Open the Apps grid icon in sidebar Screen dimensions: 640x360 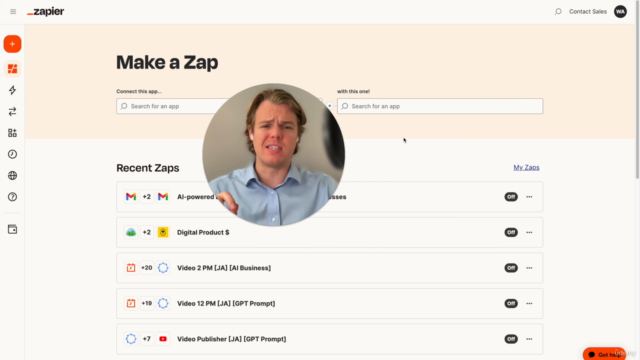(12, 133)
